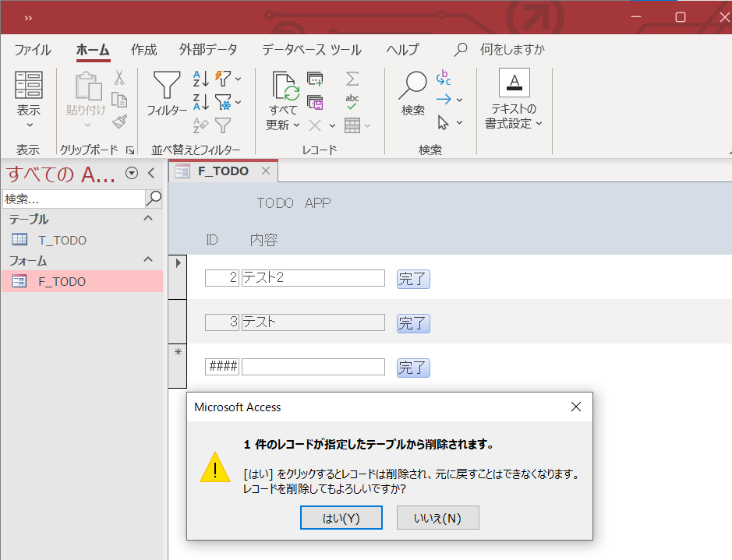Click the New Record icon
732x560 pixels.
click(315, 79)
